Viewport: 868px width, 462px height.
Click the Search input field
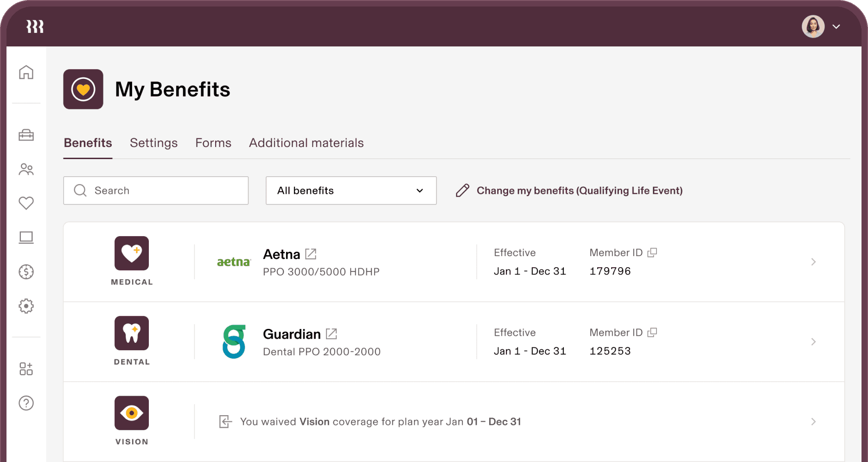(156, 191)
